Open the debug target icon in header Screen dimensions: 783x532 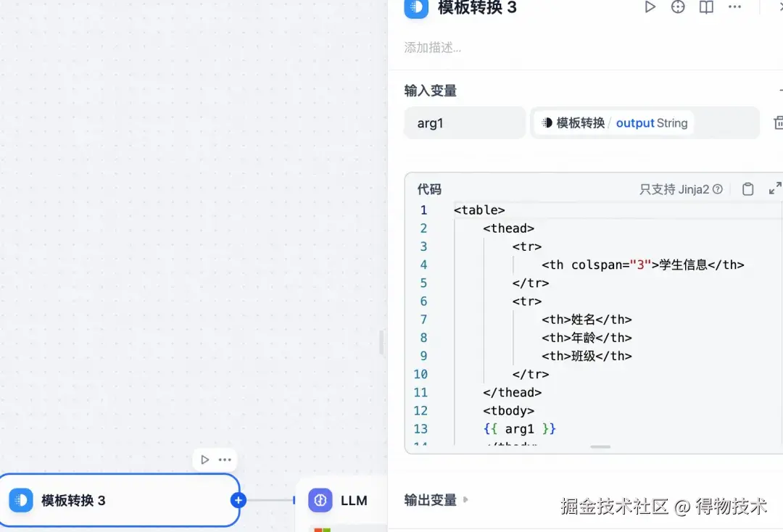point(677,7)
